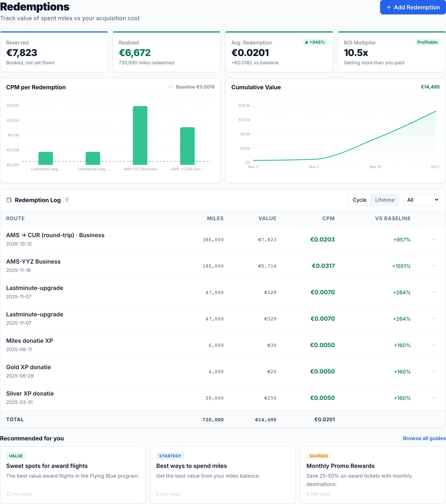Switch log view to Lifetime

tap(385, 200)
